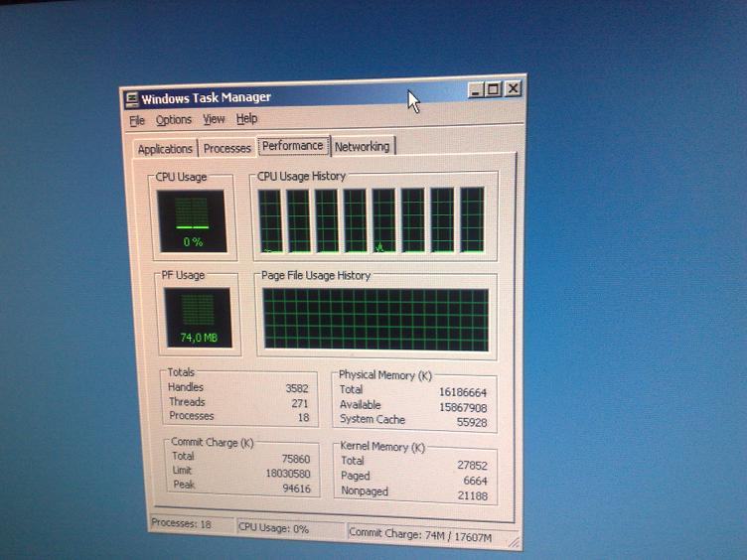The height and width of the screenshot is (560, 747).
Task: Click the Kernel Memory (K) group label
Action: pos(382,446)
